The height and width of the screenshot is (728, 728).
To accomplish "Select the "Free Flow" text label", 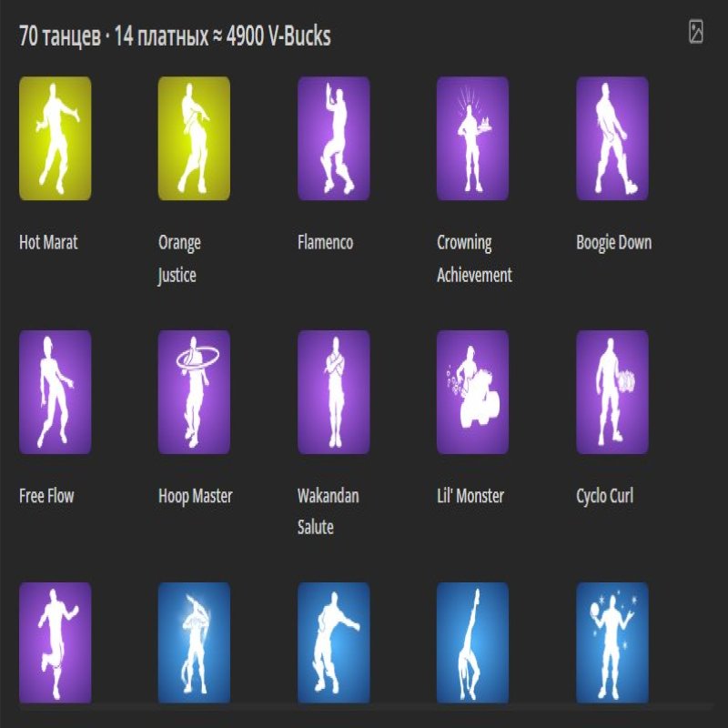I will (x=46, y=496).
